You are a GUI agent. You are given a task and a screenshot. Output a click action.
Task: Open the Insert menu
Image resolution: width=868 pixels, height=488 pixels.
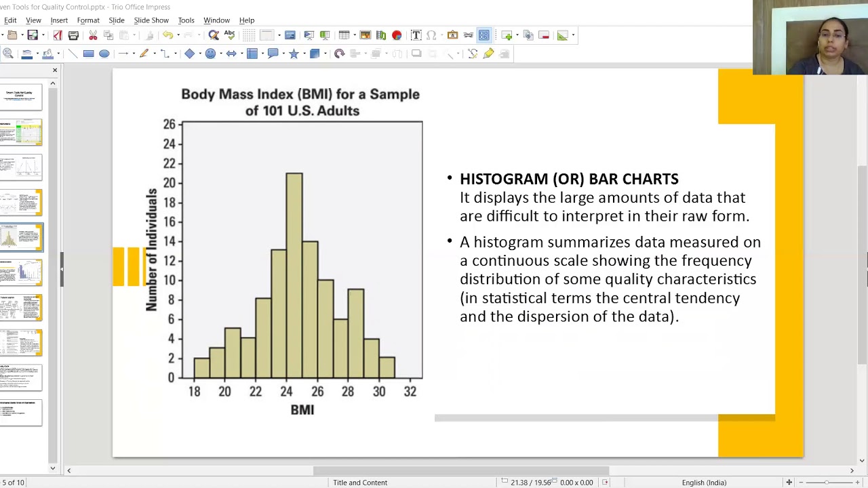59,20
